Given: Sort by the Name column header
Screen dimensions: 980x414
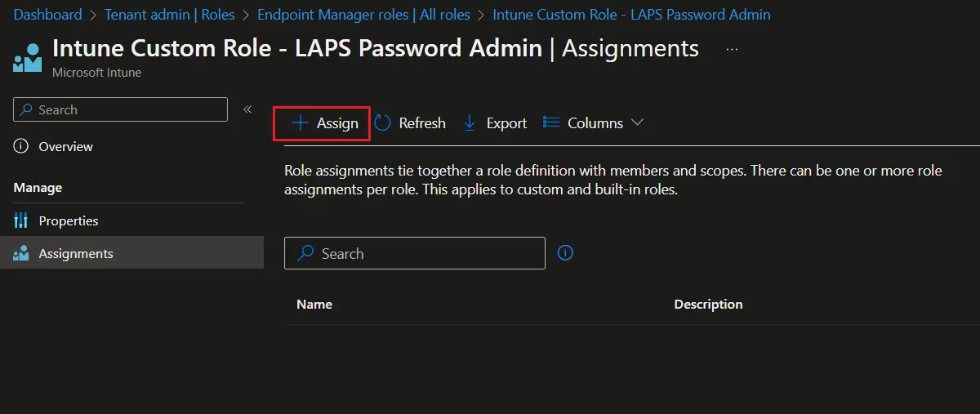Looking at the screenshot, I should click(314, 304).
